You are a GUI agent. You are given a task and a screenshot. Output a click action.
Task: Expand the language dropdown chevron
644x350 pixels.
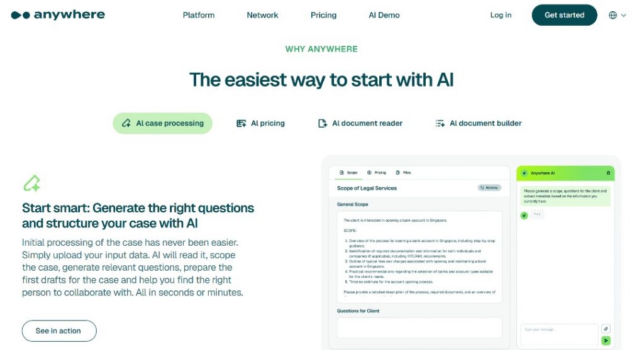tap(623, 15)
